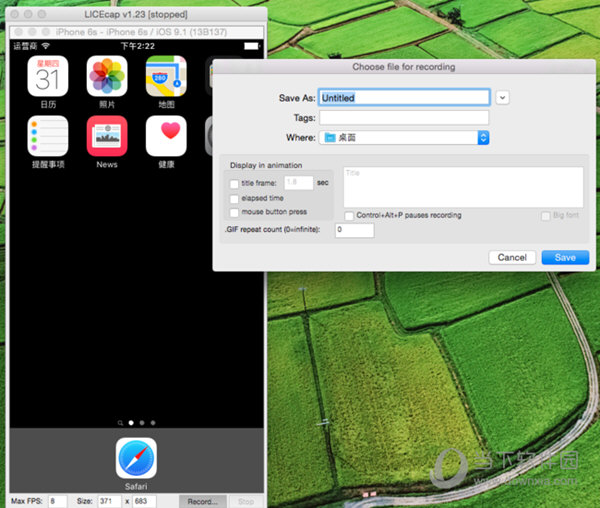Click the Max FPS value field
Viewport: 600px width, 508px height.
[x=58, y=501]
